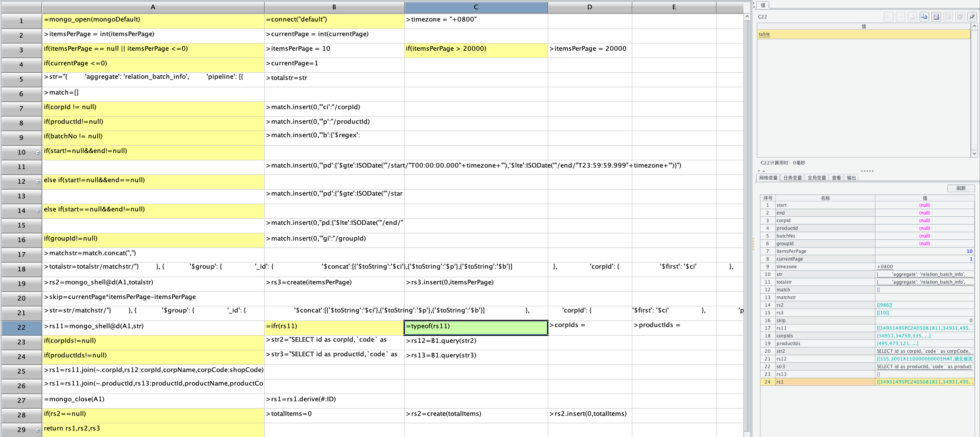Click the pin icon in value panel

(x=972, y=17)
